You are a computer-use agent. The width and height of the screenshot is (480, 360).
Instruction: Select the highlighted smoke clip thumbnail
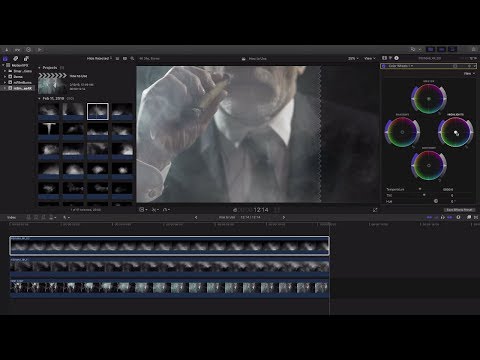(98, 111)
